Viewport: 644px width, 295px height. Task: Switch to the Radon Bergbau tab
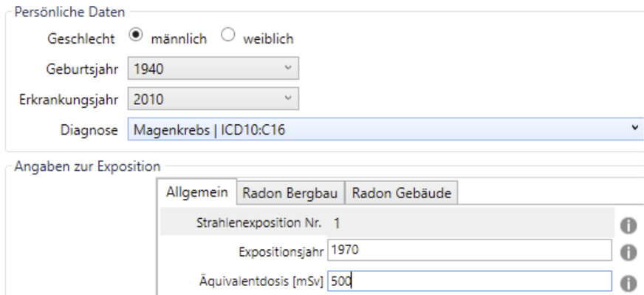[290, 192]
